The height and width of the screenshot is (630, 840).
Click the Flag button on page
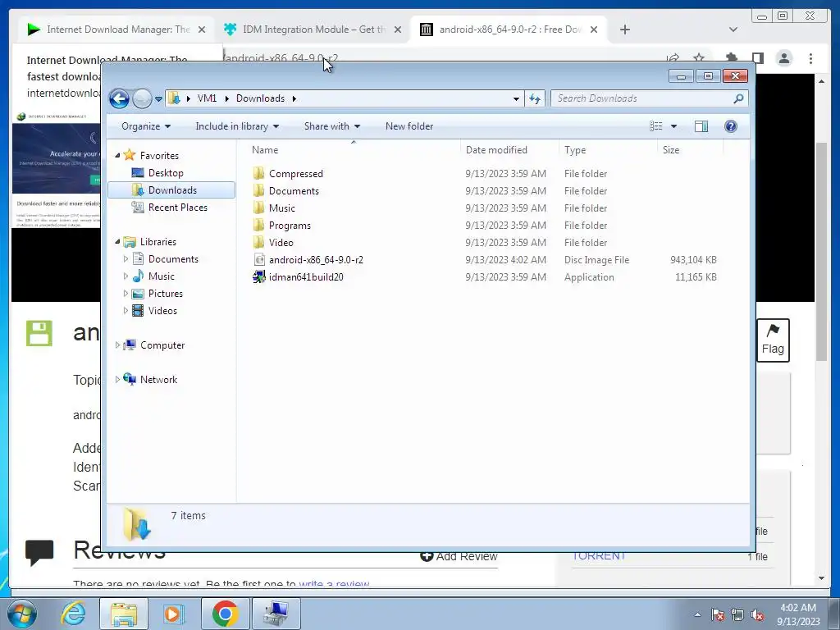[773, 340]
